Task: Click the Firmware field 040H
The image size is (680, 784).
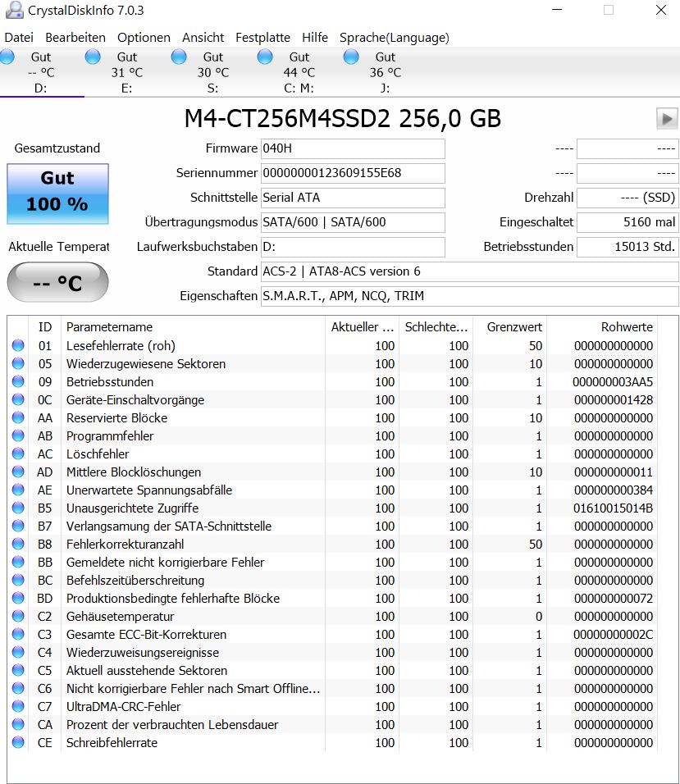Action: tap(353, 148)
